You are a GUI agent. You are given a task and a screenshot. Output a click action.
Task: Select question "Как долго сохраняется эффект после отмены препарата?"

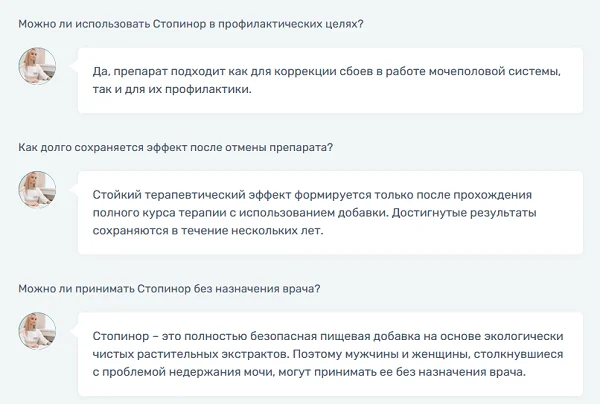coord(176,147)
